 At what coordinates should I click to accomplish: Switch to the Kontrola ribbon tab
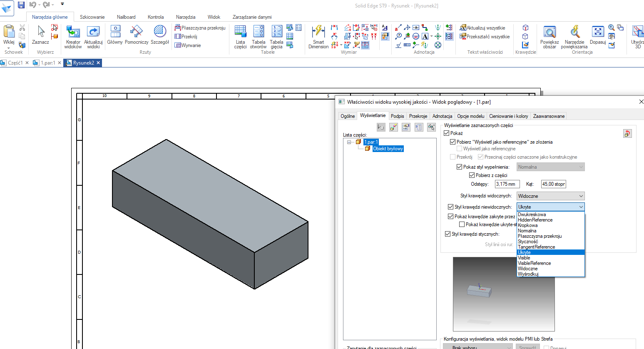pyautogui.click(x=156, y=17)
